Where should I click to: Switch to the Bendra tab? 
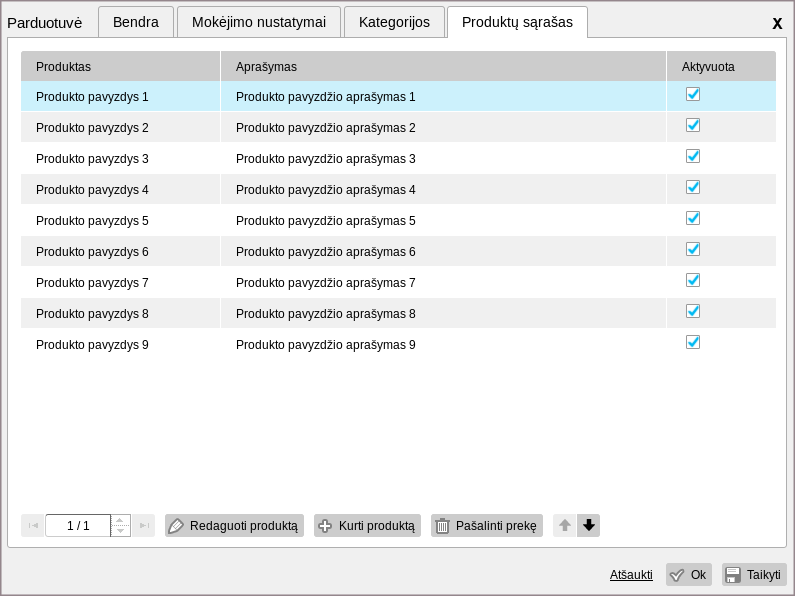[x=136, y=22]
